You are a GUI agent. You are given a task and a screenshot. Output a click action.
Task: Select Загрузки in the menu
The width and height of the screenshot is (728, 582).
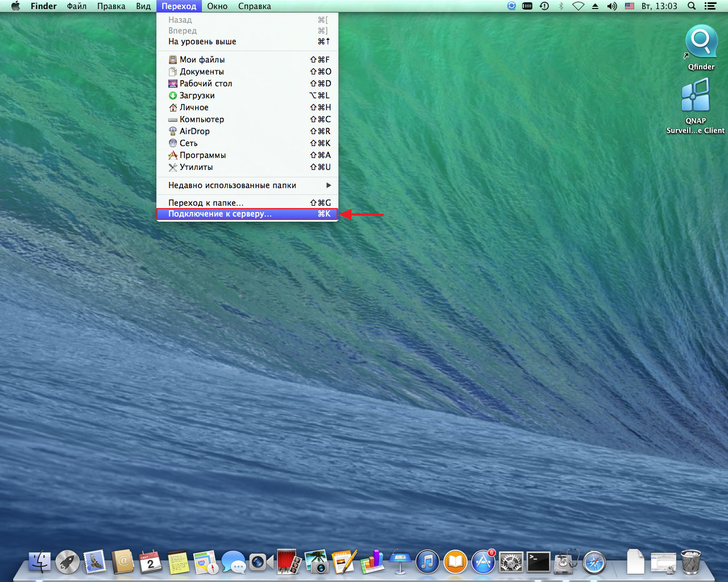point(247,95)
